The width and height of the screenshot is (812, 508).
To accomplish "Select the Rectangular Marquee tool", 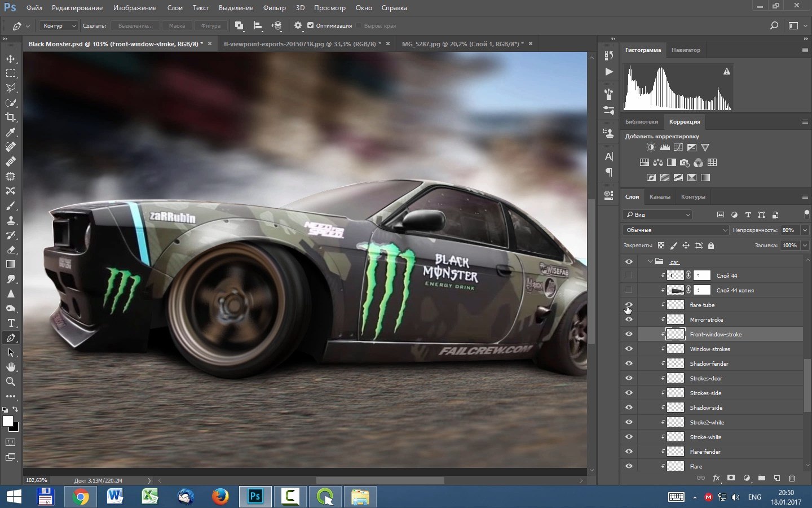I will (11, 73).
